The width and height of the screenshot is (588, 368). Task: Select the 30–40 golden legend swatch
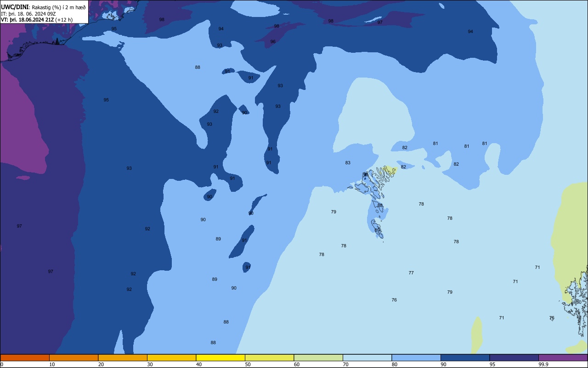coord(171,357)
